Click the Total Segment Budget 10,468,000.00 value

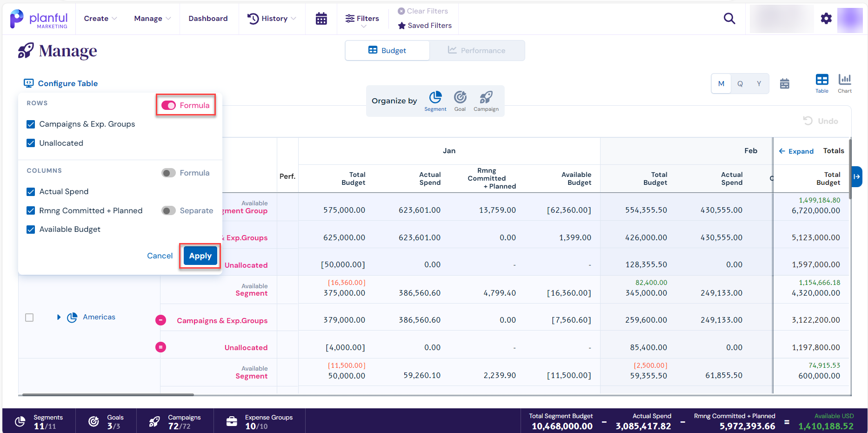click(562, 426)
